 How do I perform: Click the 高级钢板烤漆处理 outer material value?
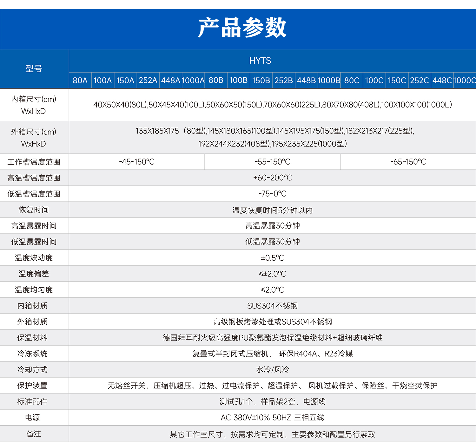273,322
